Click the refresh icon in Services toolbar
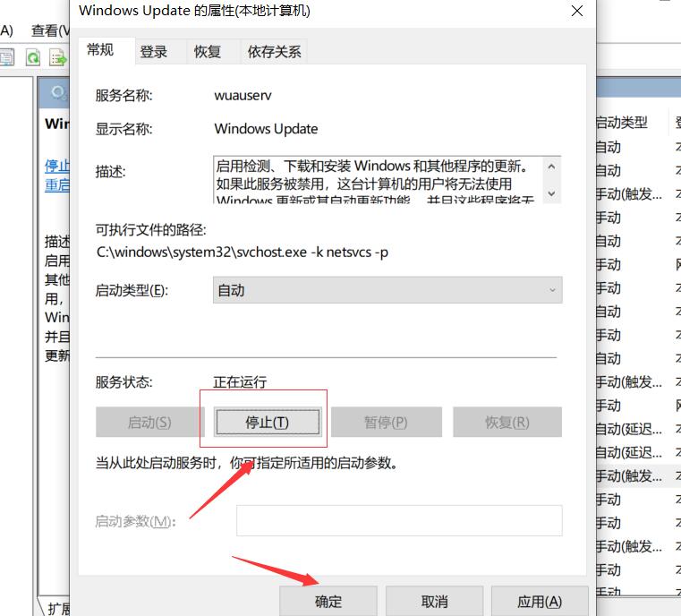 (x=33, y=58)
